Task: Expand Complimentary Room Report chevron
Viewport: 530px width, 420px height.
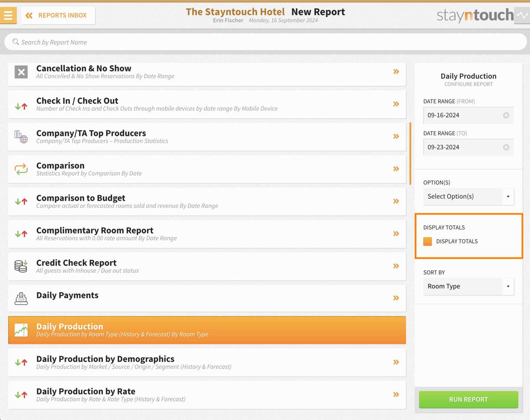Action: click(396, 234)
